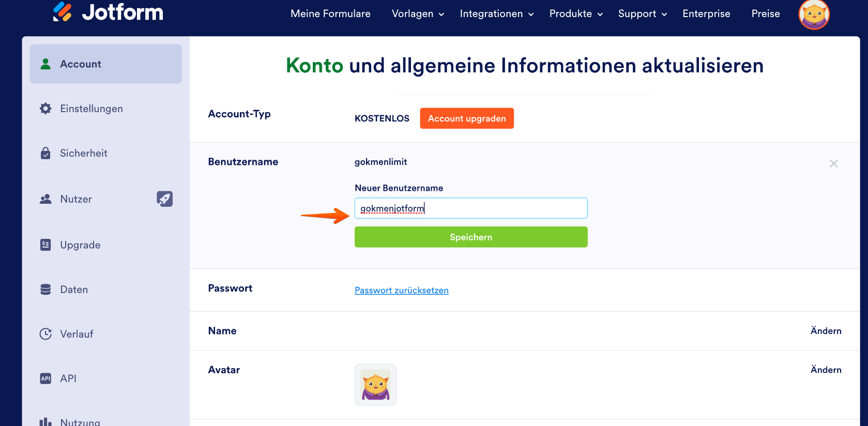Expand the Vorlagen dropdown menu
The width and height of the screenshot is (868, 426).
point(418,14)
